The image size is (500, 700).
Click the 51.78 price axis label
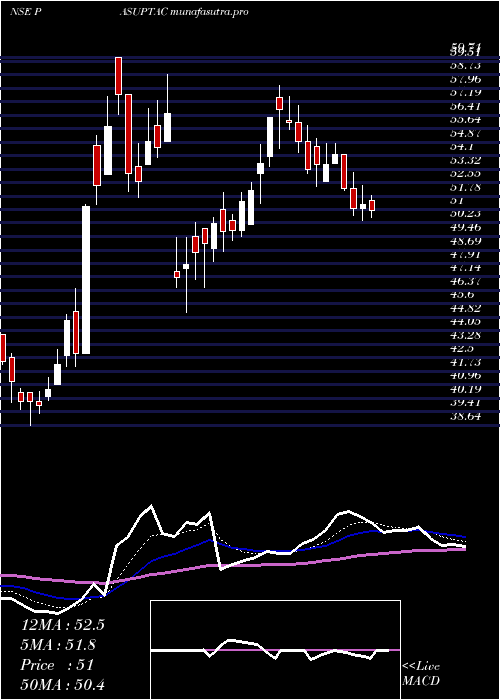pyautogui.click(x=465, y=187)
